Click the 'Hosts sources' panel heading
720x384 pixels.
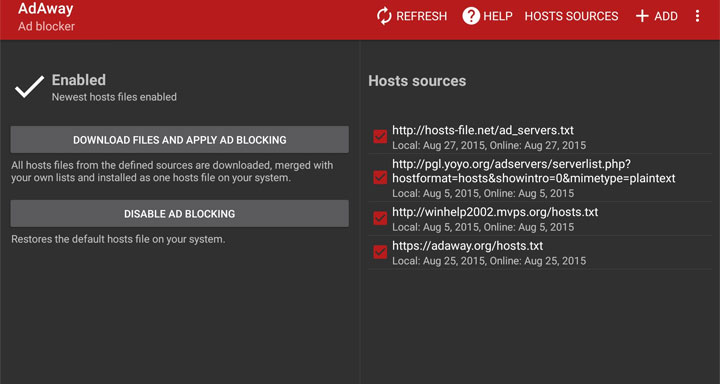pyautogui.click(x=417, y=81)
